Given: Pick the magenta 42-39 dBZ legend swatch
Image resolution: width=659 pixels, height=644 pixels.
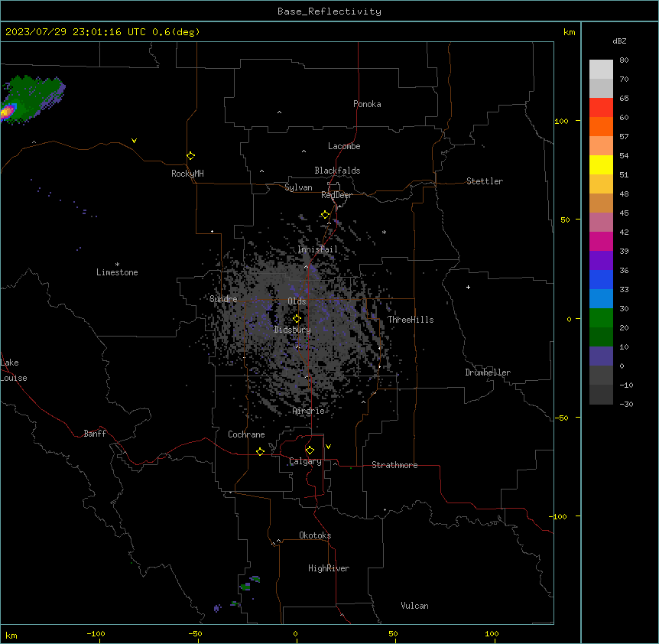Looking at the screenshot, I should pyautogui.click(x=601, y=241).
